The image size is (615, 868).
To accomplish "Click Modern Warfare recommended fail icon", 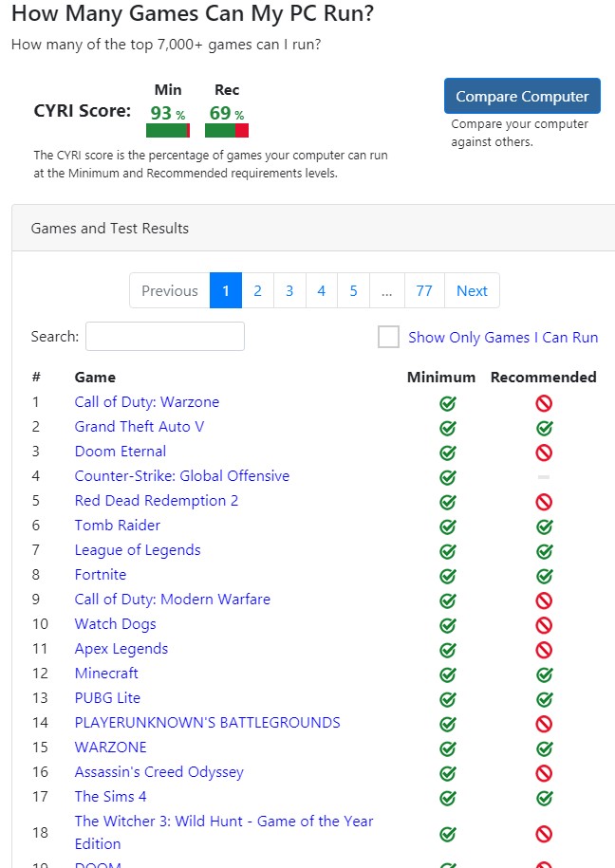I will click(x=544, y=600).
